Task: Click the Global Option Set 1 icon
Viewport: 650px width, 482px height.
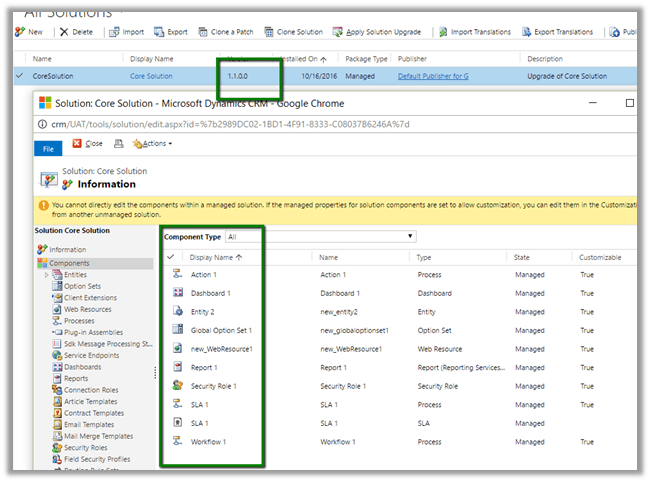Action: (x=177, y=330)
